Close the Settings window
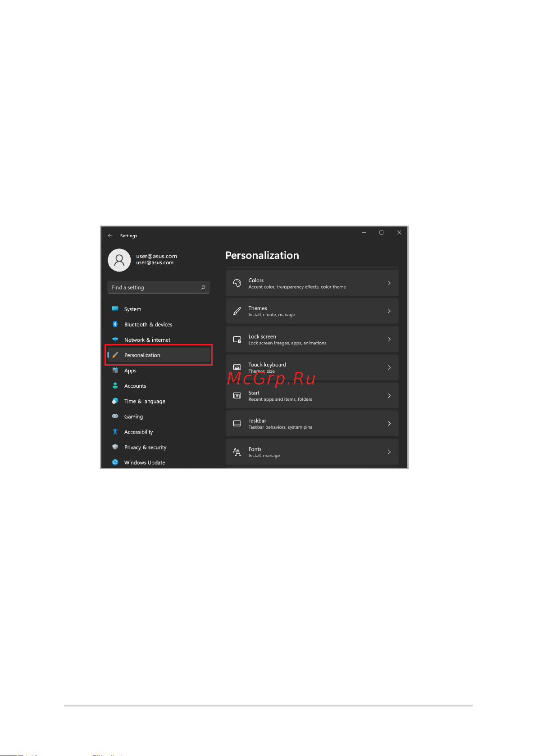 [399, 232]
